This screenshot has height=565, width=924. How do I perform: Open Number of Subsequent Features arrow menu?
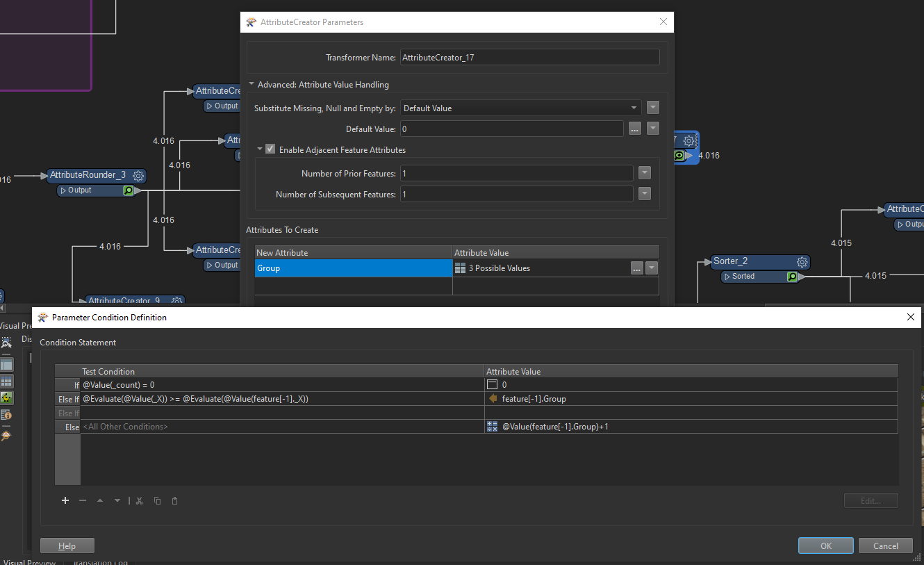coord(645,194)
